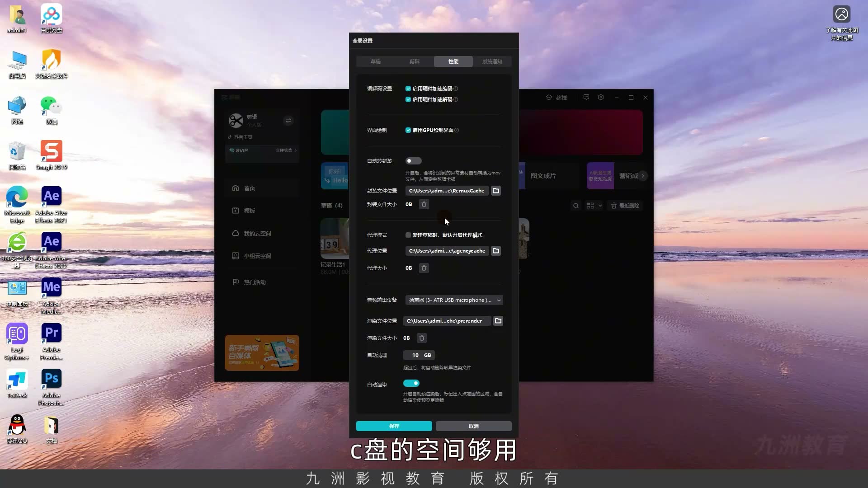The width and height of the screenshot is (868, 488).
Task: Open the Huorong security software desktop icon
Action: tap(52, 64)
